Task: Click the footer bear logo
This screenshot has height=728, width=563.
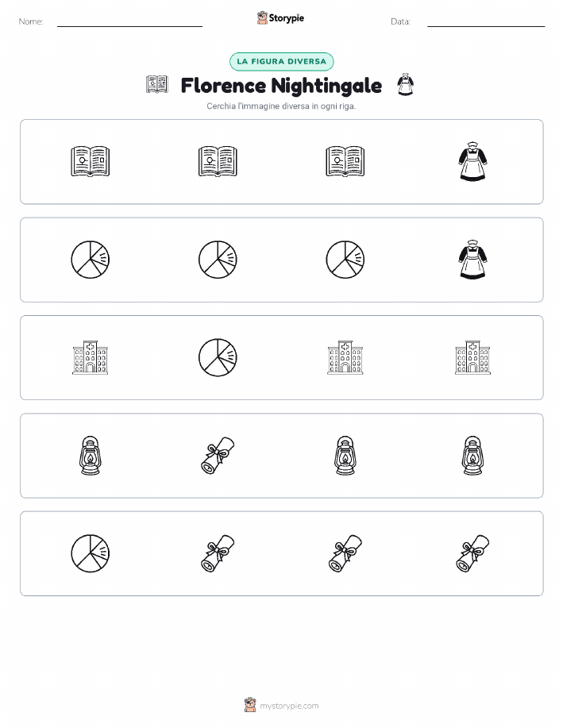Action: click(250, 705)
